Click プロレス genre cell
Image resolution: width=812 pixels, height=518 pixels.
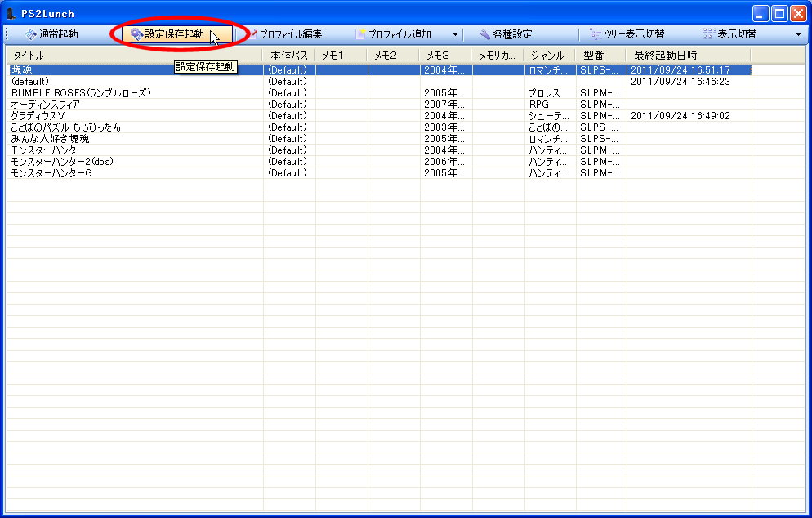tap(544, 92)
